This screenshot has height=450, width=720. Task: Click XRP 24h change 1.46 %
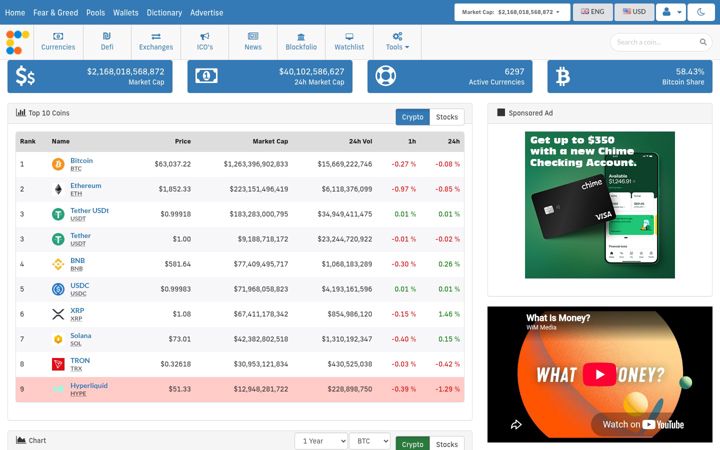(x=449, y=314)
